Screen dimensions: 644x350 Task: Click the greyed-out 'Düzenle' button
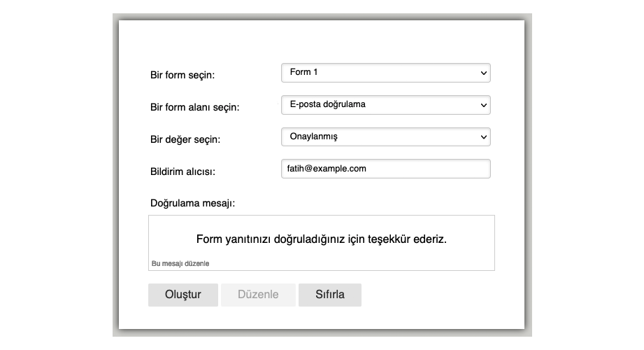258,295
